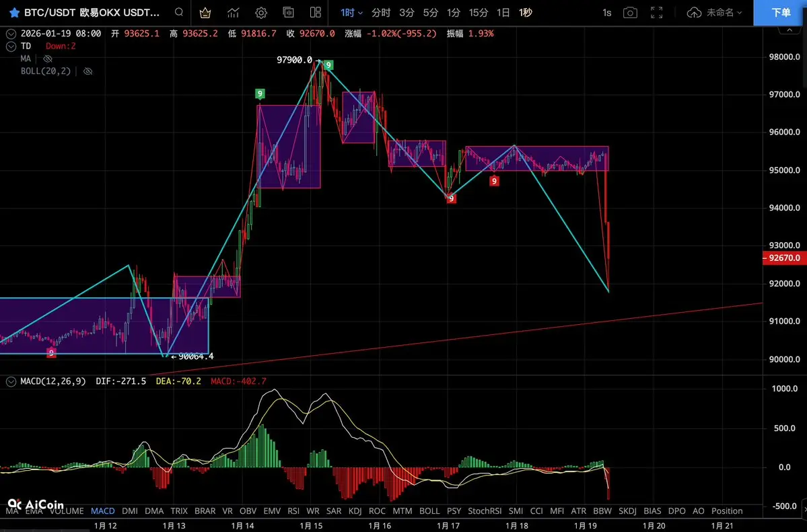Select the RSI indicator tab
Screen dimensions: 807x532
pyautogui.click(x=293, y=511)
